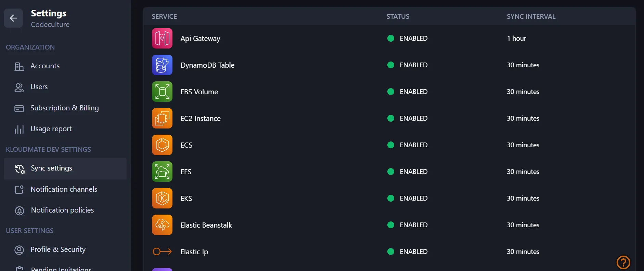The width and height of the screenshot is (644, 271).
Task: Click the SERVICE column header
Action: click(164, 16)
